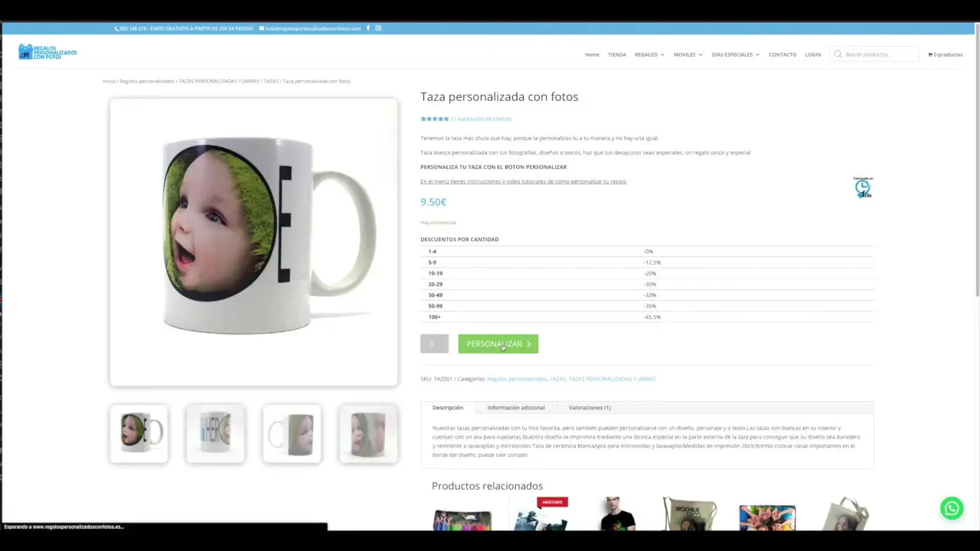Click the quantity input field

(x=433, y=344)
